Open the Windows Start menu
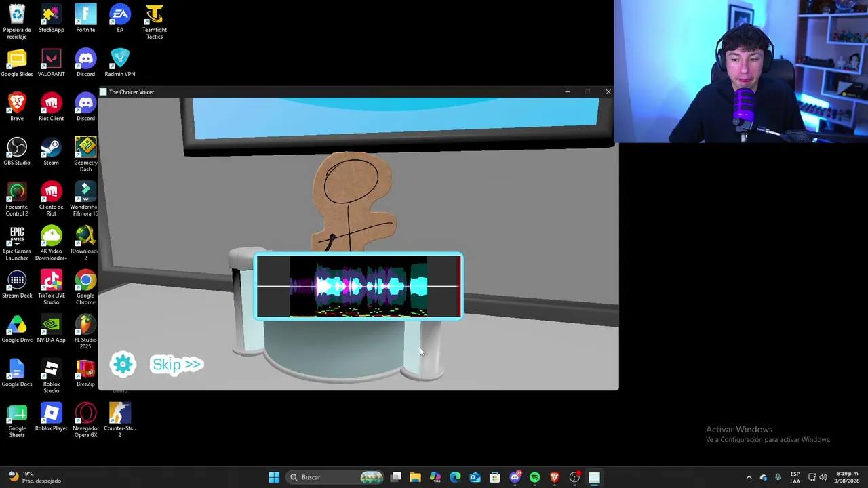 click(274, 477)
